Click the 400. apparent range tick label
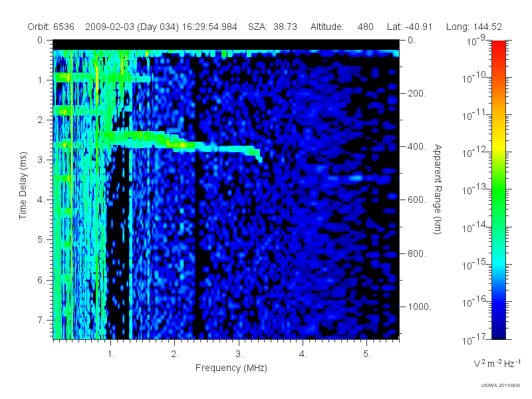 tap(417, 146)
